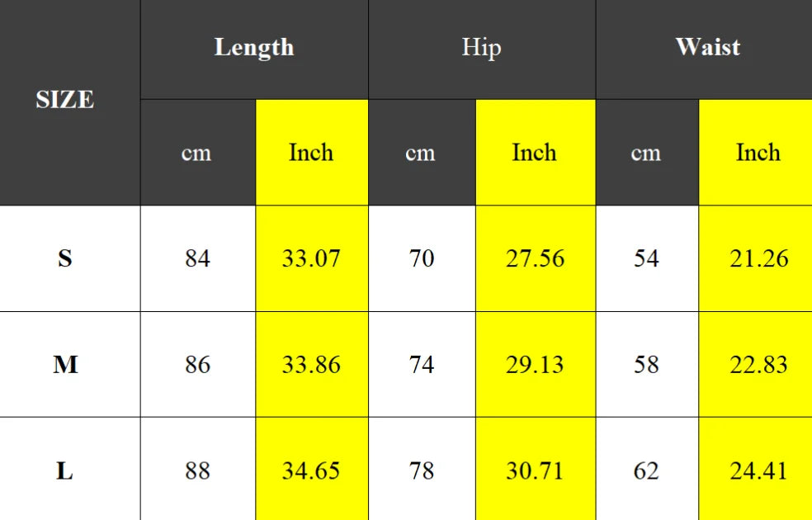812x520 pixels.
Task: Select the size S row label
Action: point(65,259)
